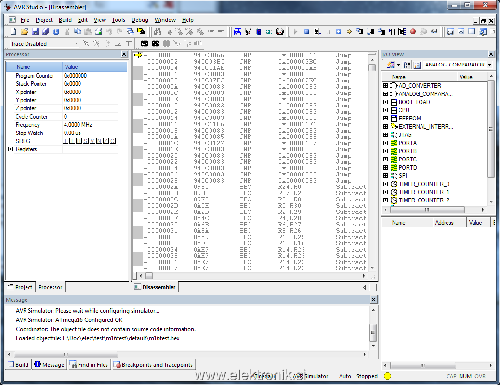Select the Stack Pointer row

66,84
